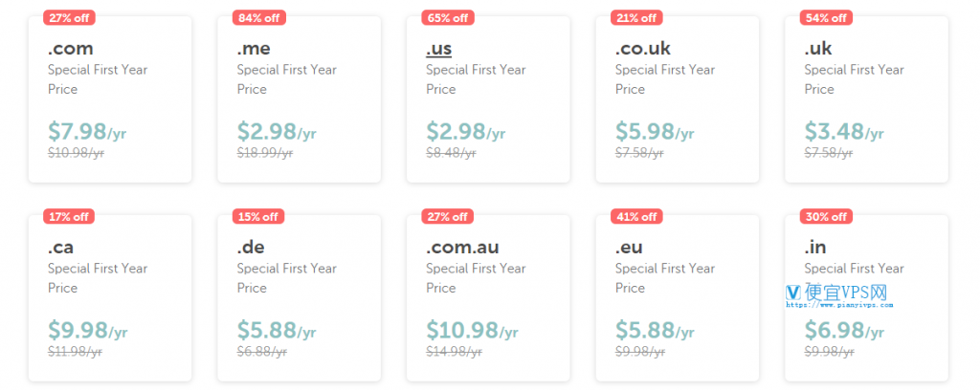The image size is (980, 391).
Task: Click the struck-through $18.99/yr price
Action: click(265, 153)
